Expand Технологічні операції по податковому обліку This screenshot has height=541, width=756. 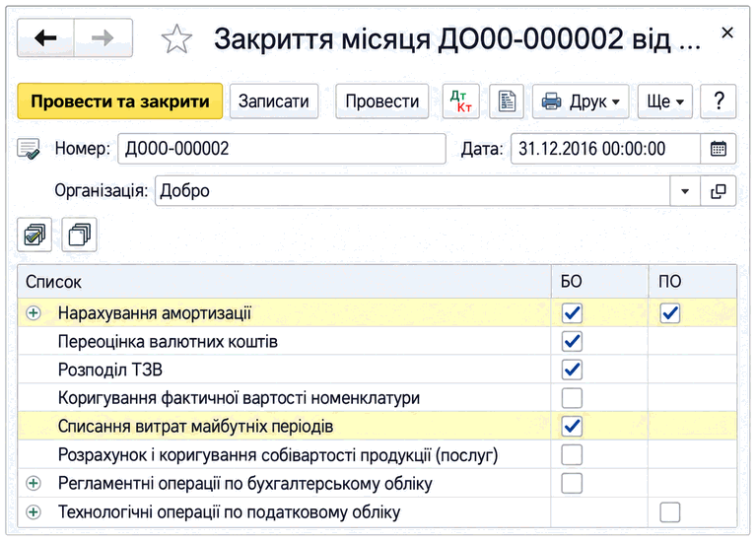pyautogui.click(x=34, y=511)
